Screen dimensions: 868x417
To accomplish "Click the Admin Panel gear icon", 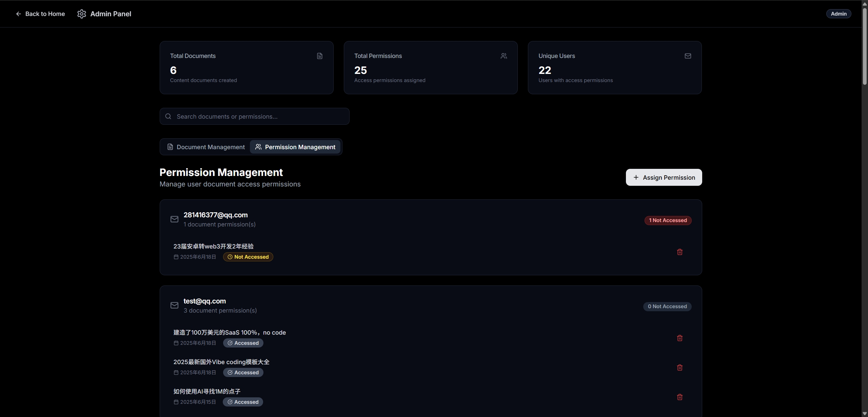I will tap(82, 14).
